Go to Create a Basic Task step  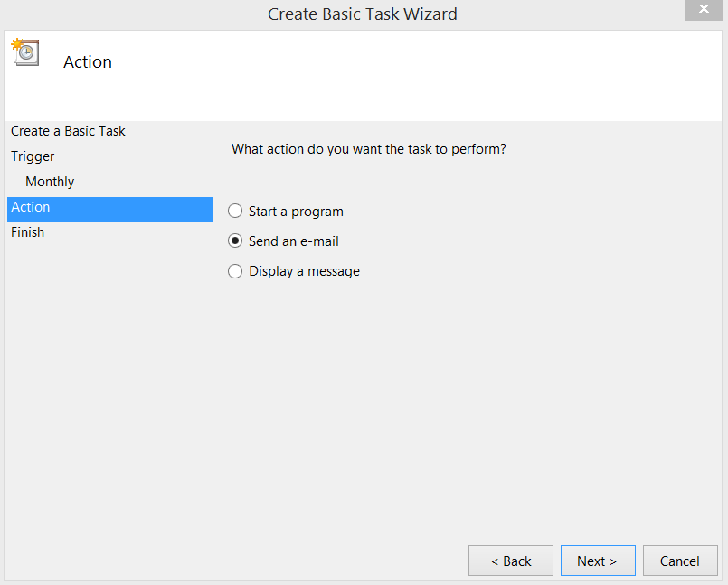(68, 131)
